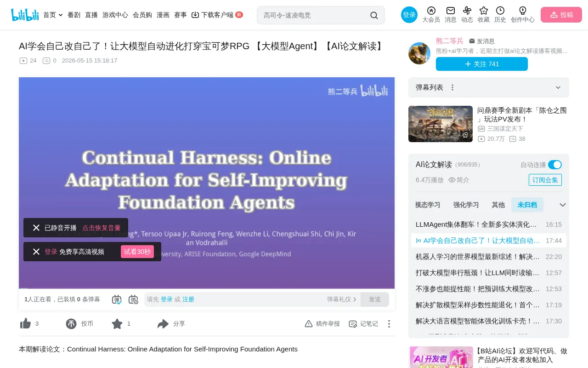Open 赛事 nav item
Image resolution: width=588 pixels, height=368 pixels.
tap(181, 15)
